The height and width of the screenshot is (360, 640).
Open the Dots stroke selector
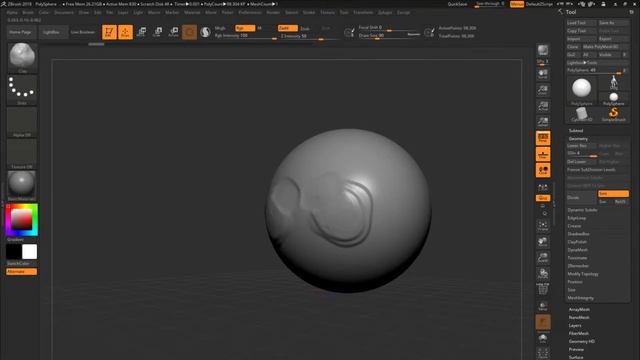click(x=22, y=90)
